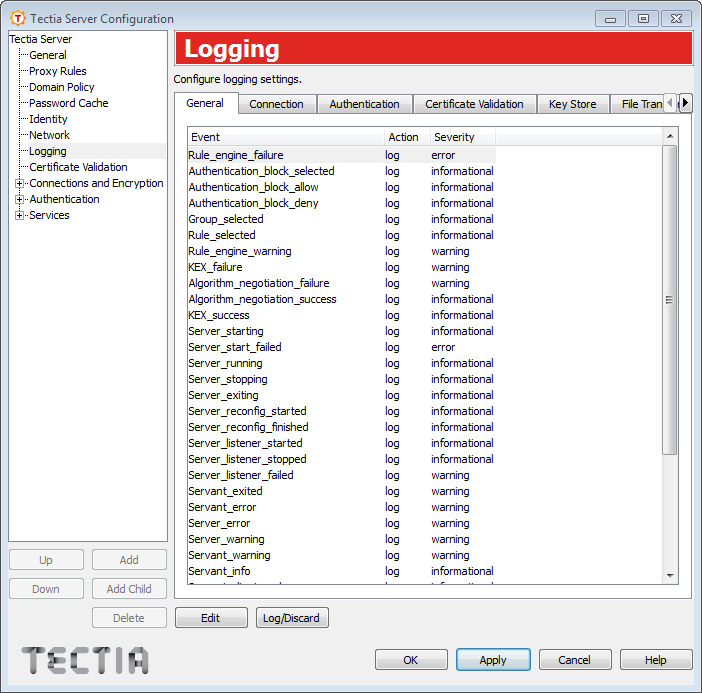Select Server_listener_failed event
Viewport: 702px width, 693px height.
342,475
